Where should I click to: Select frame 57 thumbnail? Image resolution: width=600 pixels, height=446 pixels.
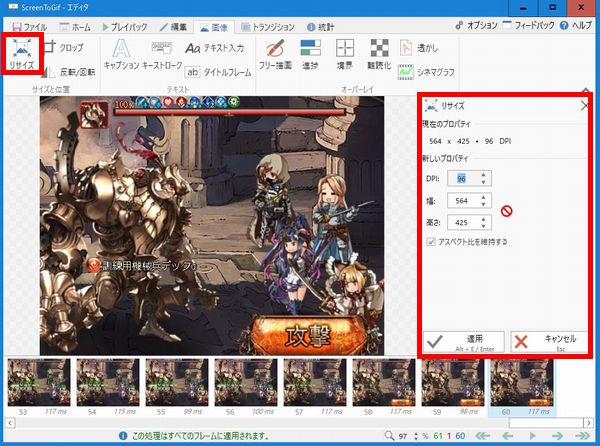(315, 382)
